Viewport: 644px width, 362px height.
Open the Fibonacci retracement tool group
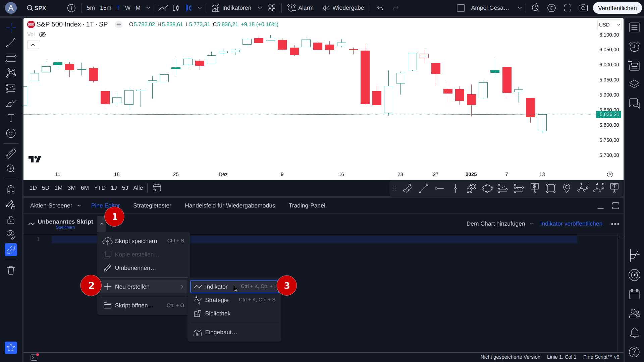coord(11,58)
